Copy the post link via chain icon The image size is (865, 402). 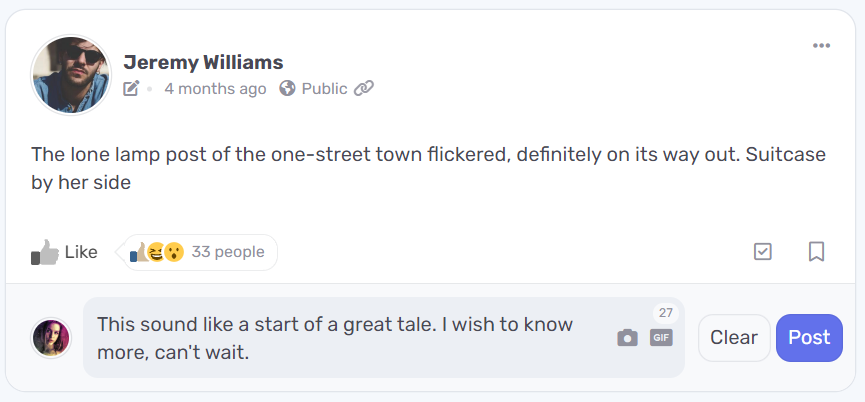(x=364, y=88)
